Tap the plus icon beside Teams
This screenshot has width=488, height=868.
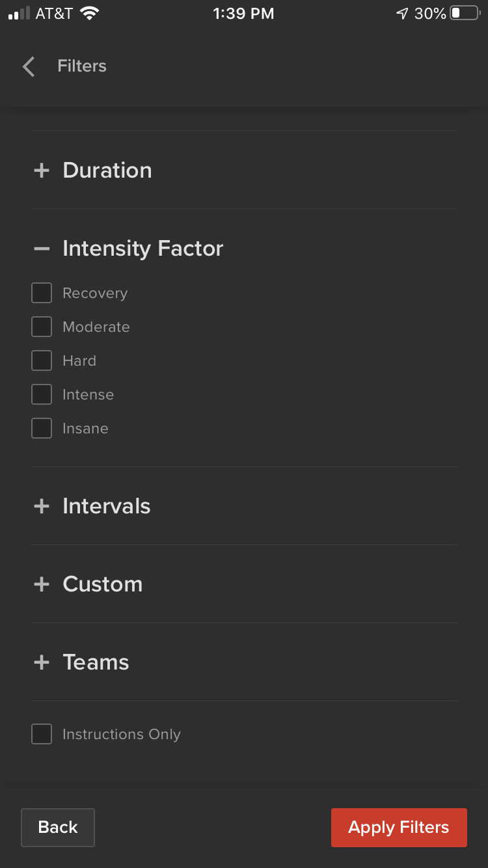point(42,662)
